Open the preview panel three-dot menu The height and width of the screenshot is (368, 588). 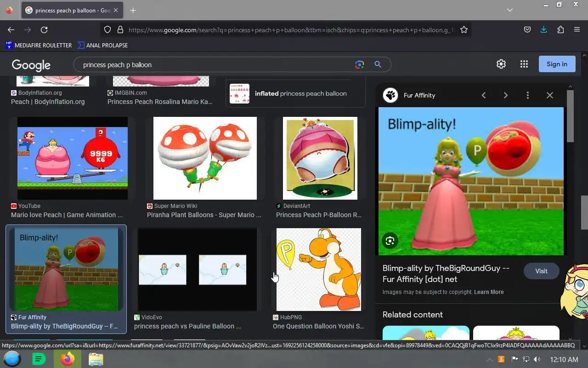point(528,95)
